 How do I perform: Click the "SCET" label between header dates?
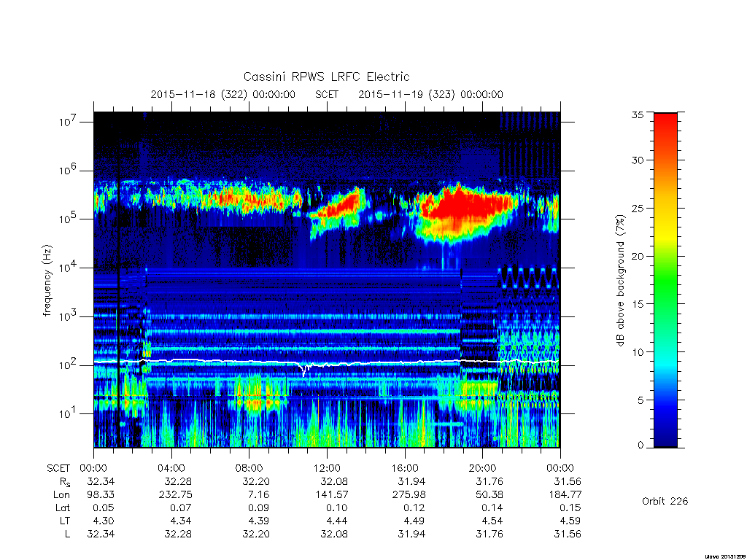click(x=327, y=94)
